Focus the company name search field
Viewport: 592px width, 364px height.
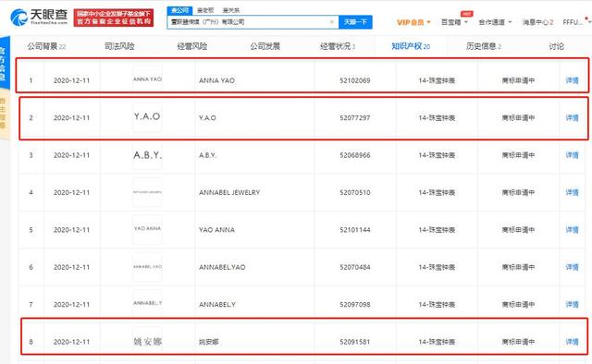[x=253, y=22]
